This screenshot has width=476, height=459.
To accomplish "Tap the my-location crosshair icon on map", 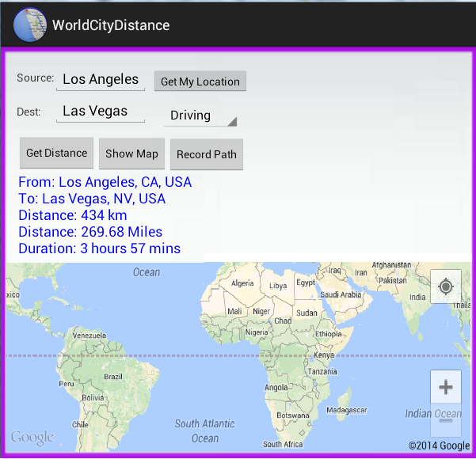I will pyautogui.click(x=446, y=286).
